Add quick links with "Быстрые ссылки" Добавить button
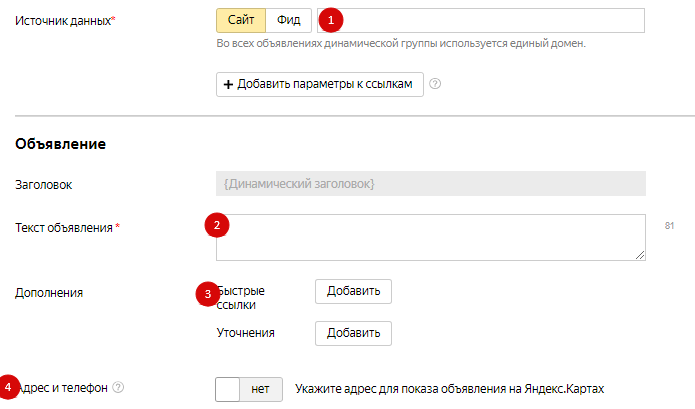Screen dimensions: 695x409 coord(353,291)
